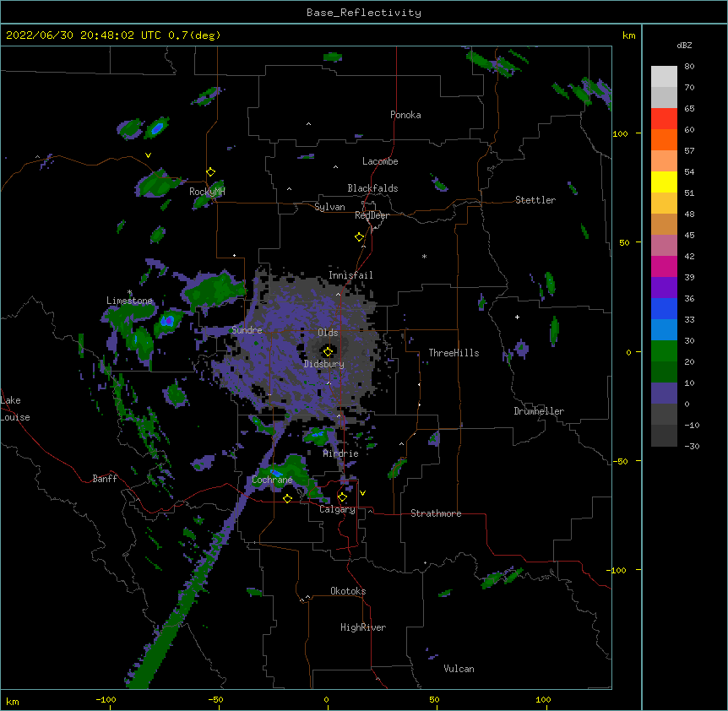The width and height of the screenshot is (728, 711).
Task: Click the Drumheller label
Action: [539, 411]
